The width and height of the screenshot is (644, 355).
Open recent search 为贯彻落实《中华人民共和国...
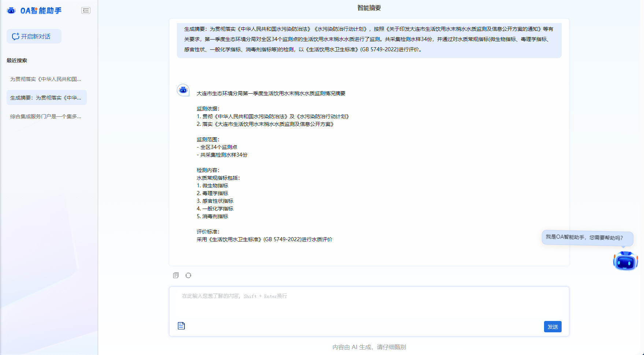pos(46,79)
